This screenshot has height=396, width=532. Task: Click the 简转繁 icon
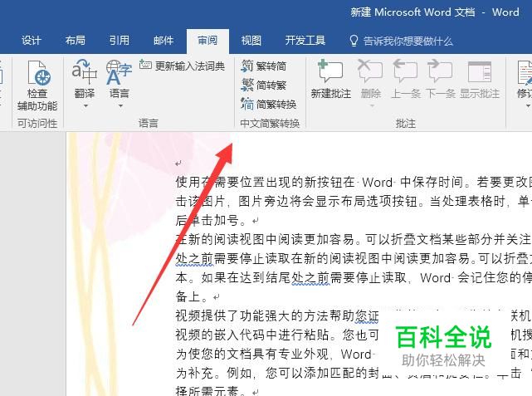point(247,85)
